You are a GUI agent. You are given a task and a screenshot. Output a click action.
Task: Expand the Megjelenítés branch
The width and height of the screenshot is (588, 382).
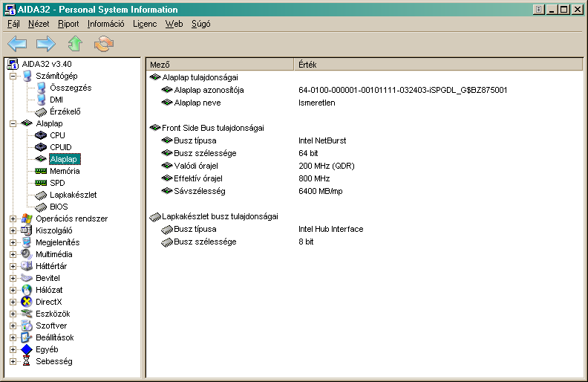point(13,242)
